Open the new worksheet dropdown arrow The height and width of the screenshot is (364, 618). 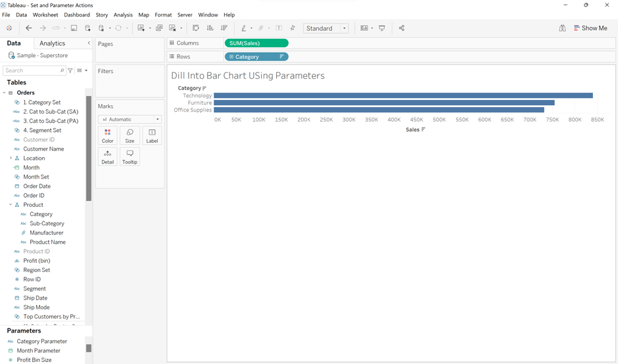150,28
